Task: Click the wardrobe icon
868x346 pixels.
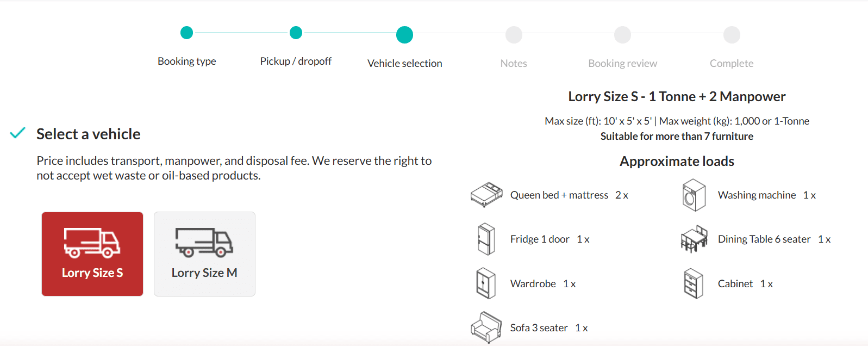Action: pos(486,283)
